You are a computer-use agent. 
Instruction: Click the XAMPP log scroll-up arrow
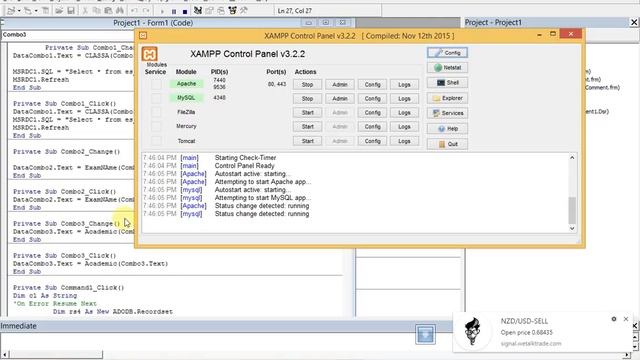(572, 158)
